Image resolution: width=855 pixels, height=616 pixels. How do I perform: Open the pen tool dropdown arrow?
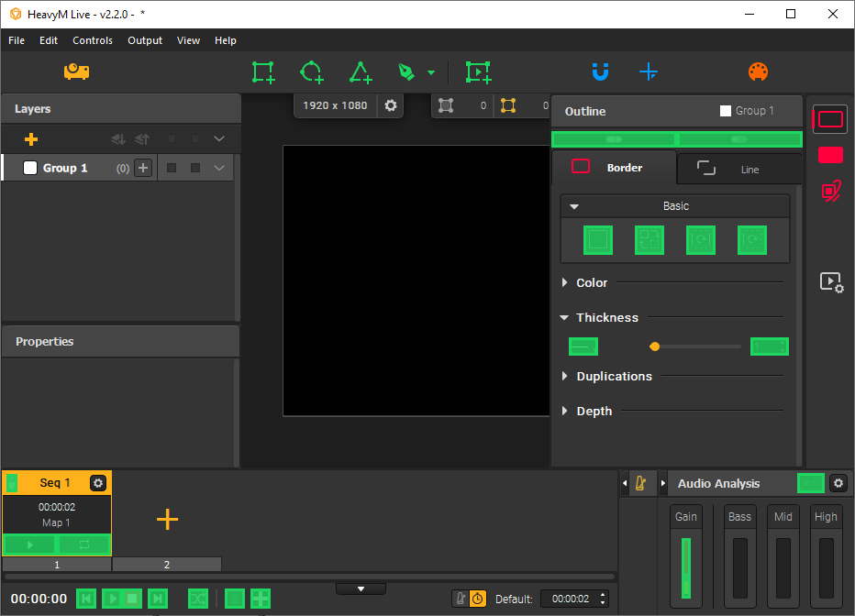431,72
